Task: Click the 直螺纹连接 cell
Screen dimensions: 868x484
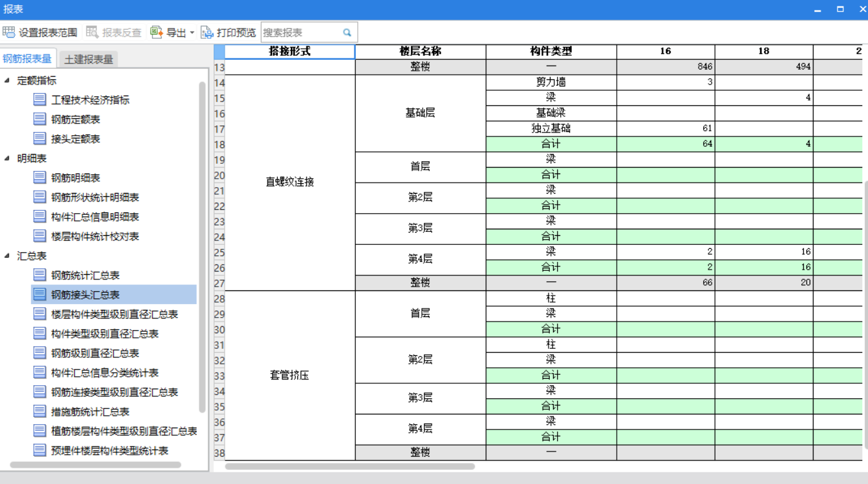Action: click(x=290, y=183)
